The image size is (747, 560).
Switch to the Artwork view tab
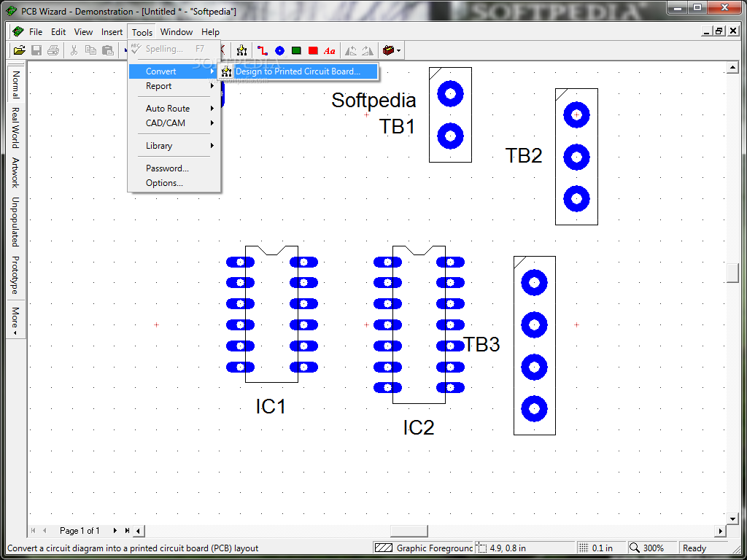coord(15,172)
